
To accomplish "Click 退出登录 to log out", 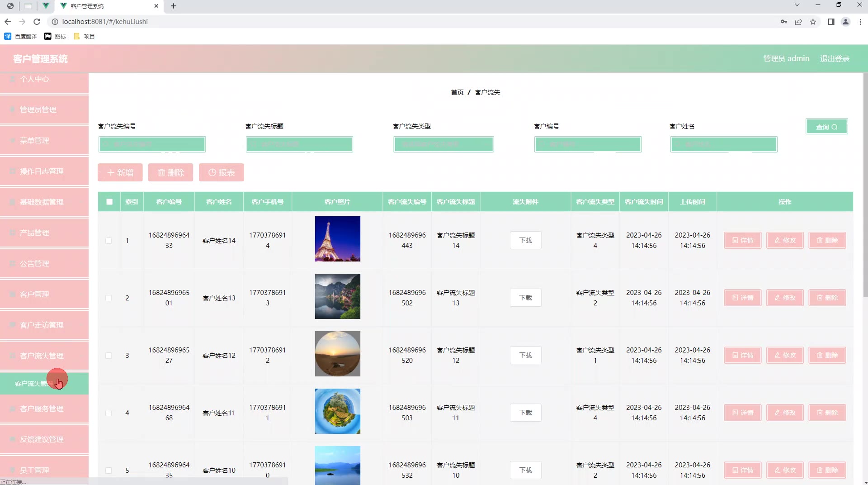I will click(x=835, y=59).
